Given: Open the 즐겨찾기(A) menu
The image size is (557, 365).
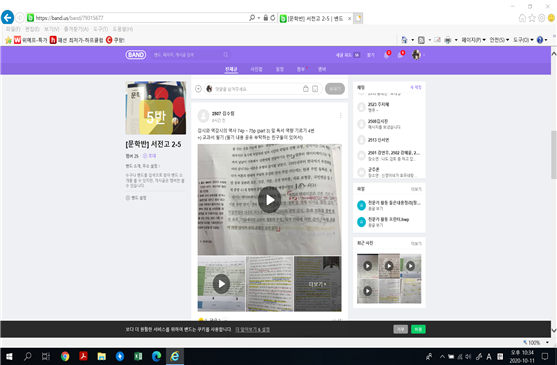Looking at the screenshot, I should point(76,29).
